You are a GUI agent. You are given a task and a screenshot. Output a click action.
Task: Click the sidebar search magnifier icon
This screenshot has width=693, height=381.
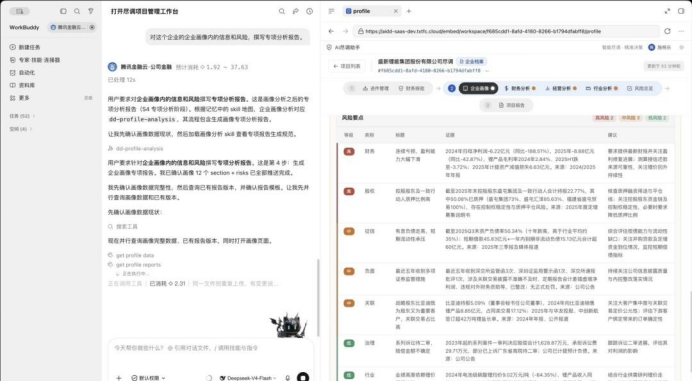pyautogui.click(x=77, y=11)
